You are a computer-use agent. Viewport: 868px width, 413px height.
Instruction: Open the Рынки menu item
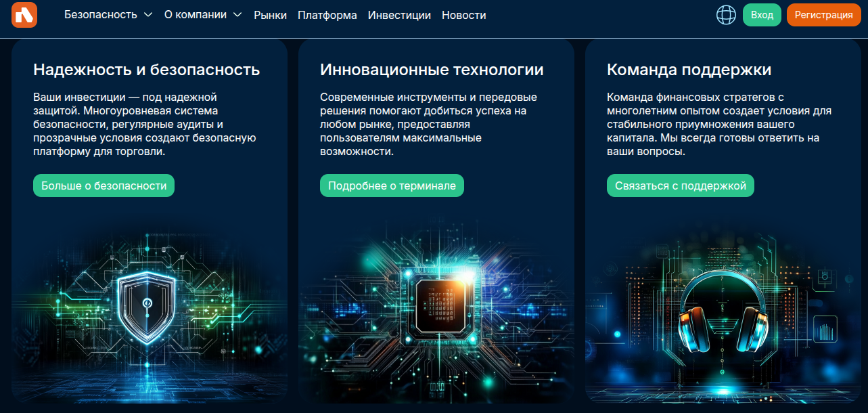click(270, 15)
